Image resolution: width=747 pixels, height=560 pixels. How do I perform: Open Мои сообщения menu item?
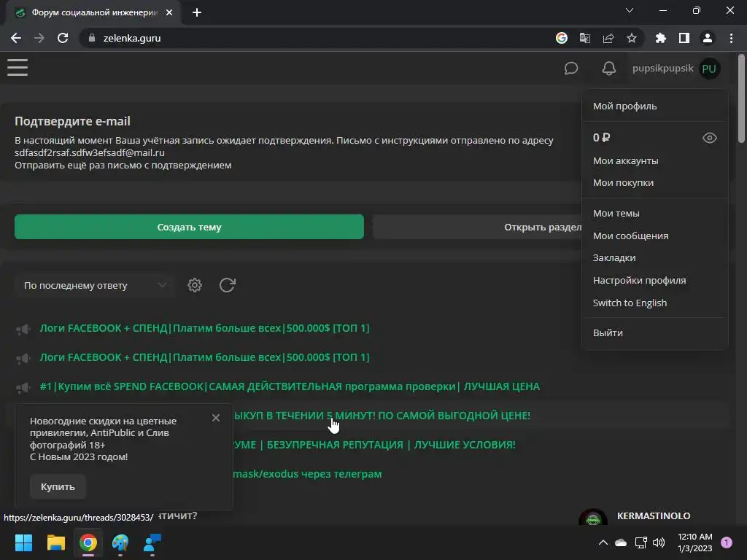pos(630,236)
